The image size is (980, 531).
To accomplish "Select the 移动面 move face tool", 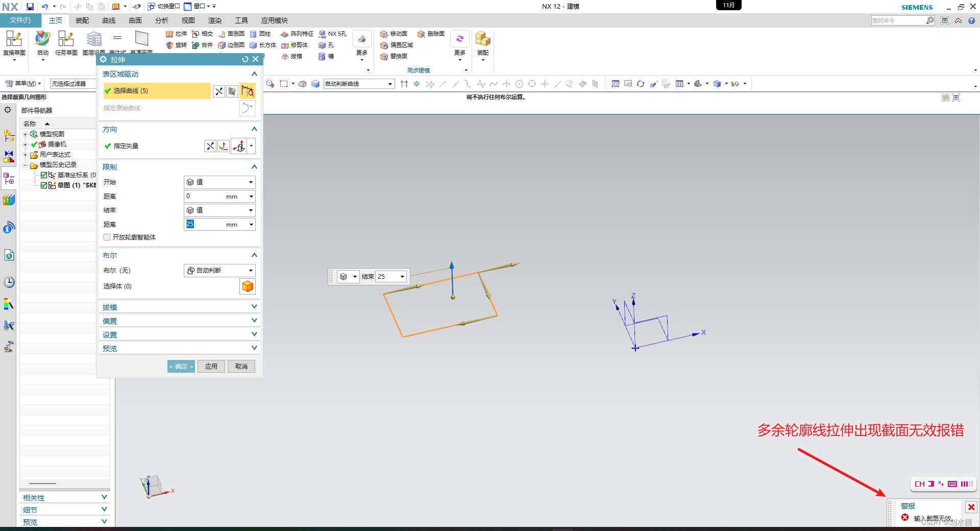I will pos(394,34).
